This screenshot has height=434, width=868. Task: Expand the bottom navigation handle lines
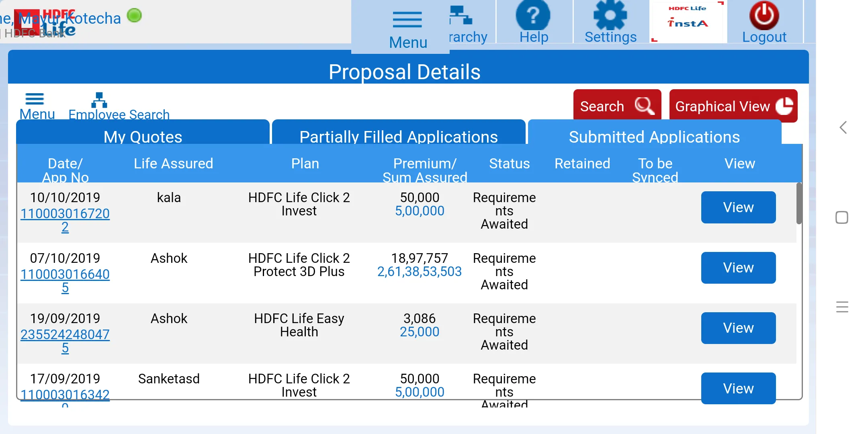[842, 307]
